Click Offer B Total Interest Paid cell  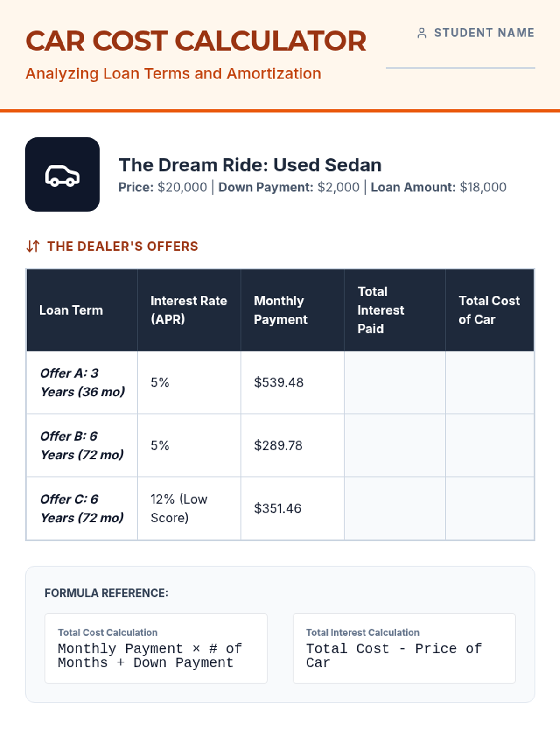(395, 445)
